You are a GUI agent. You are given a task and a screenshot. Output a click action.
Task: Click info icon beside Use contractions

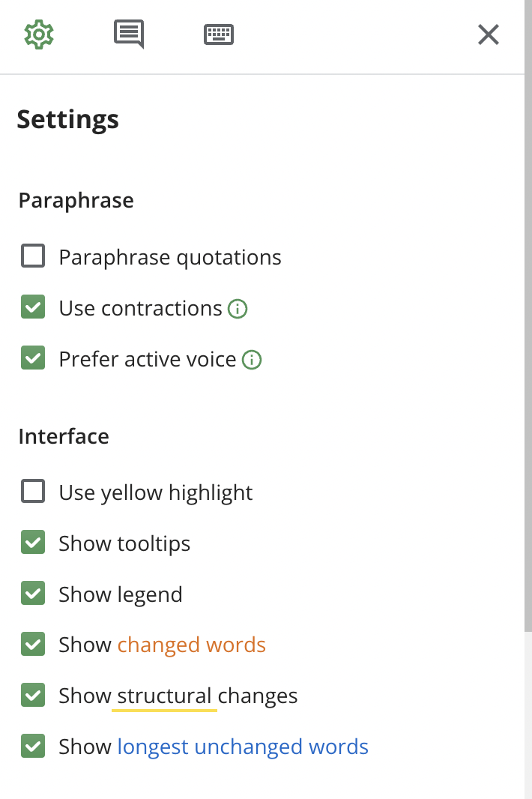(238, 309)
